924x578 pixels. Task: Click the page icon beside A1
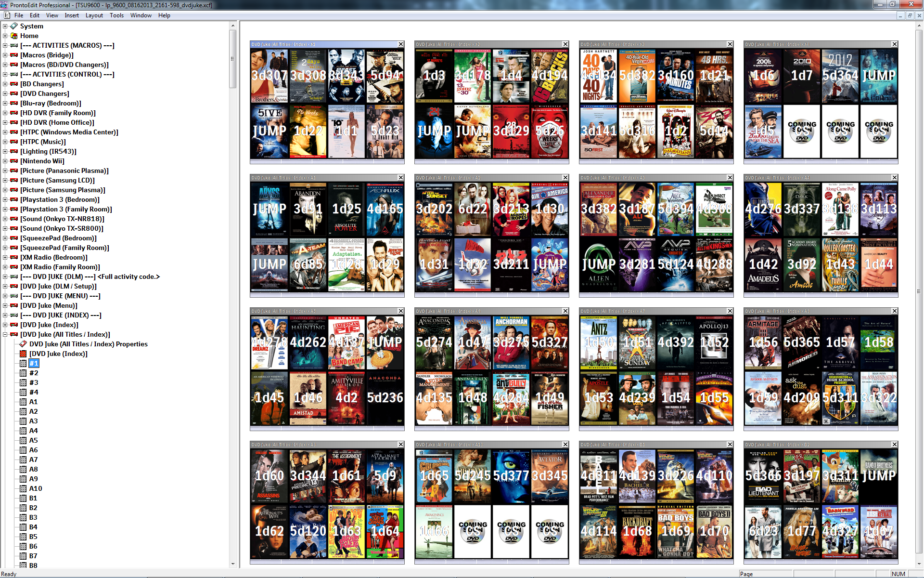click(23, 402)
